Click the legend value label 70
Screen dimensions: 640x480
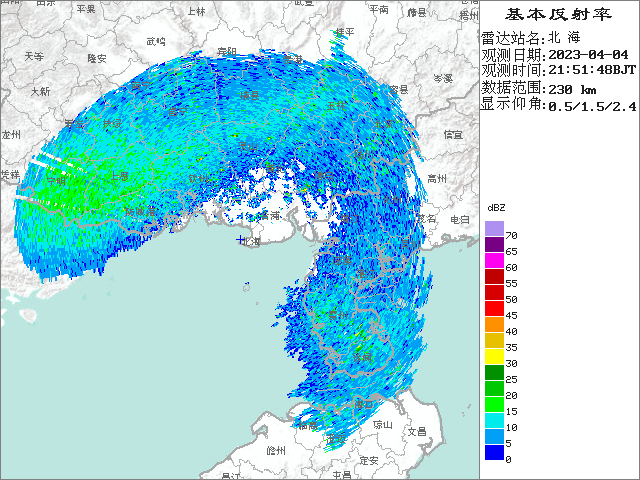[x=511, y=236]
